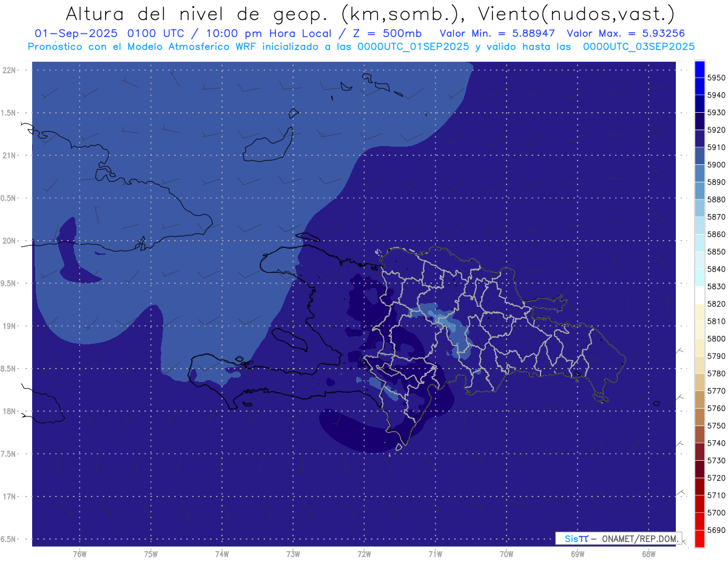The width and height of the screenshot is (728, 562).
Task: Click the '71W' longitude label
Action: (435, 554)
